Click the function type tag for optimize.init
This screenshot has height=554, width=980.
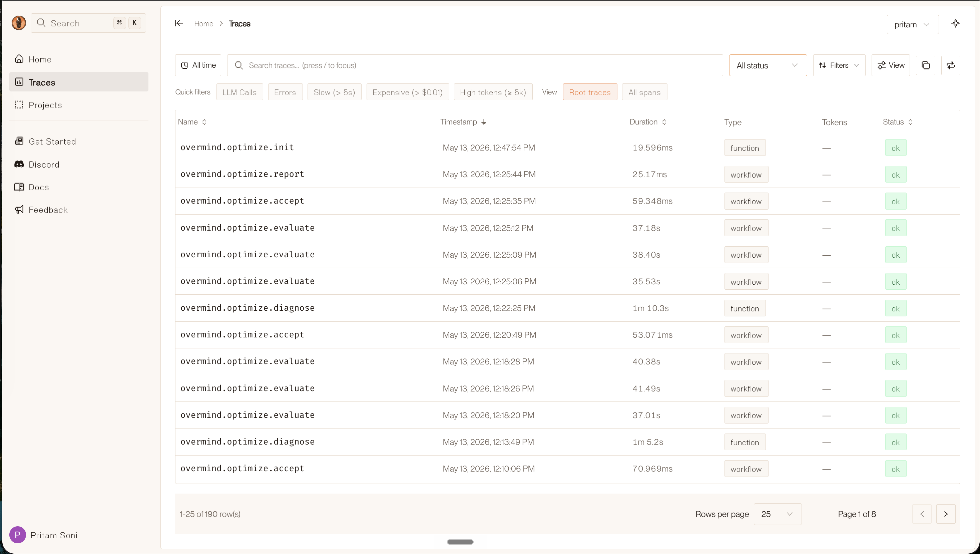745,148
